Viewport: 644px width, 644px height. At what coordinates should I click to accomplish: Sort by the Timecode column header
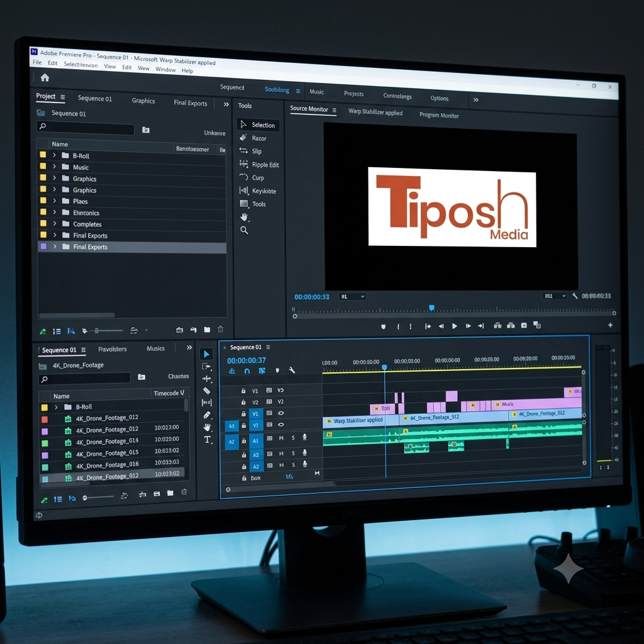(169, 393)
